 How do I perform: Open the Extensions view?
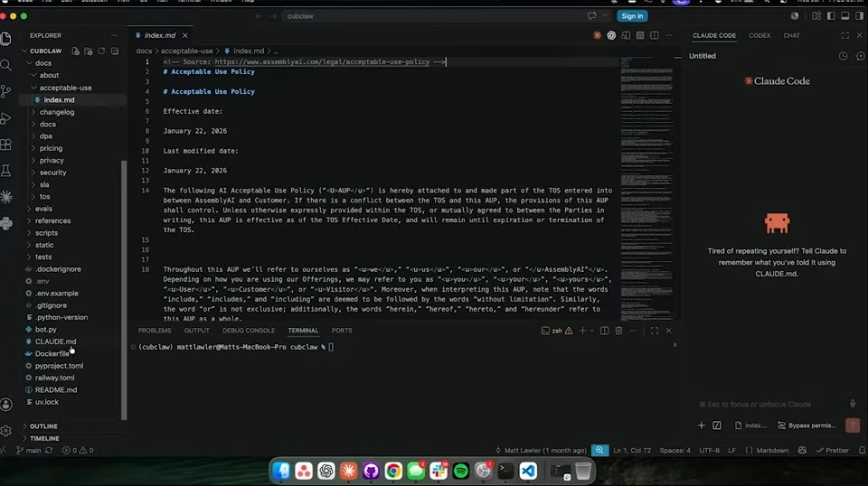click(6, 145)
